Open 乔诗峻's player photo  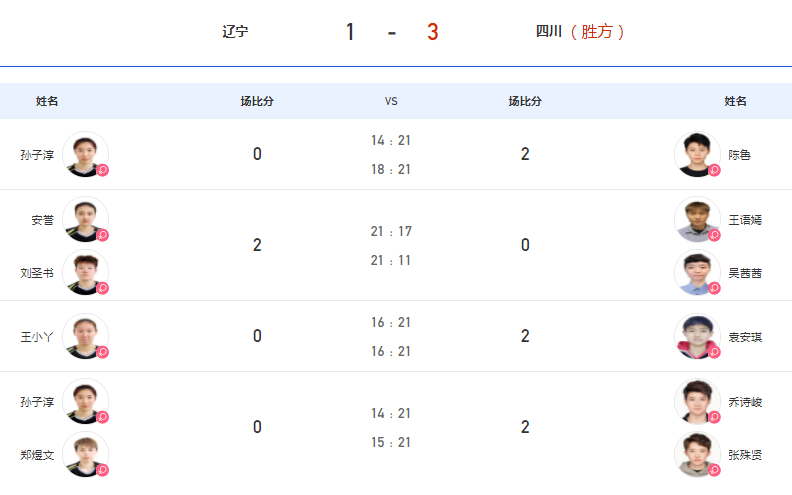[697, 401]
